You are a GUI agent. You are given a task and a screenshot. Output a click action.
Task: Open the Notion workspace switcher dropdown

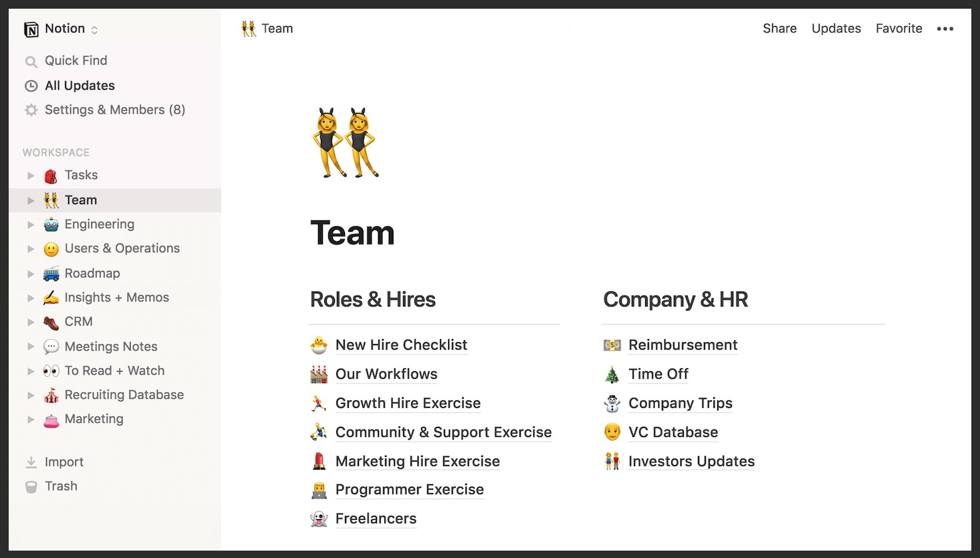coord(94,29)
